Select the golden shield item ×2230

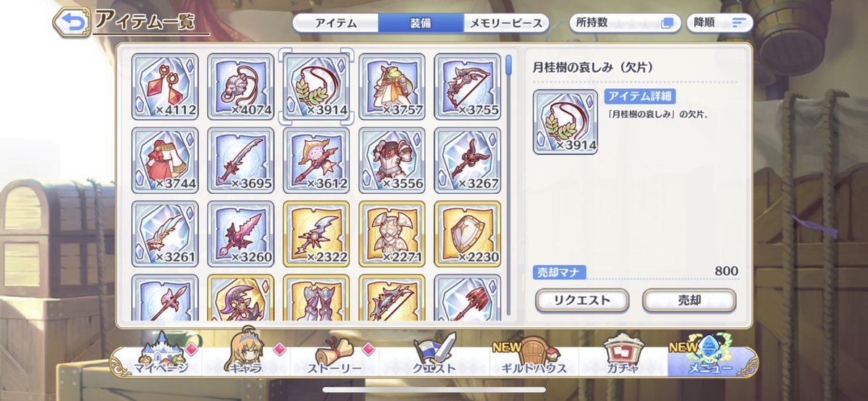(468, 234)
